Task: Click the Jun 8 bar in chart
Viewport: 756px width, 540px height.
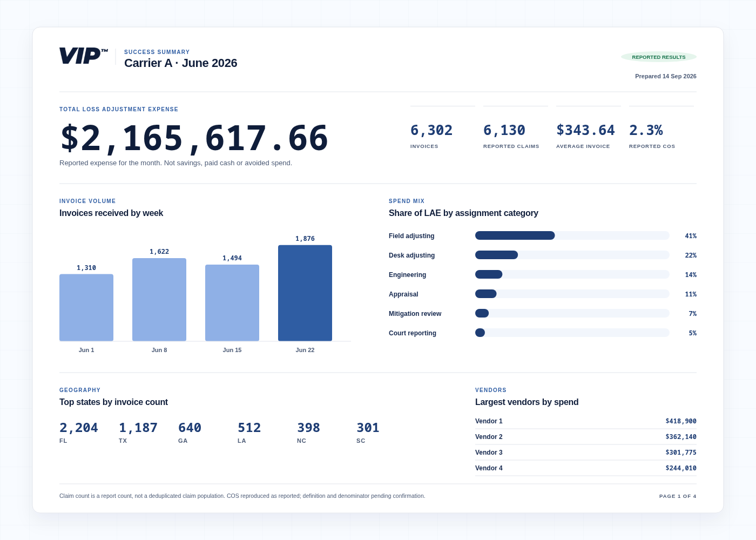Action: [159, 299]
